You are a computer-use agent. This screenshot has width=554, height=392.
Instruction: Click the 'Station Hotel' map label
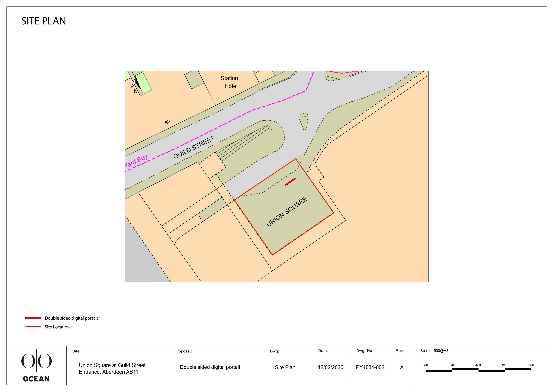click(230, 82)
